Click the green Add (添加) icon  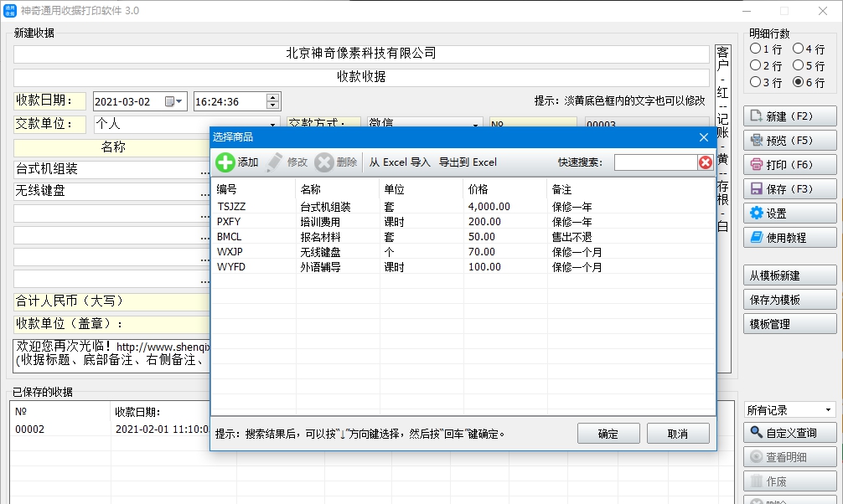tap(225, 162)
